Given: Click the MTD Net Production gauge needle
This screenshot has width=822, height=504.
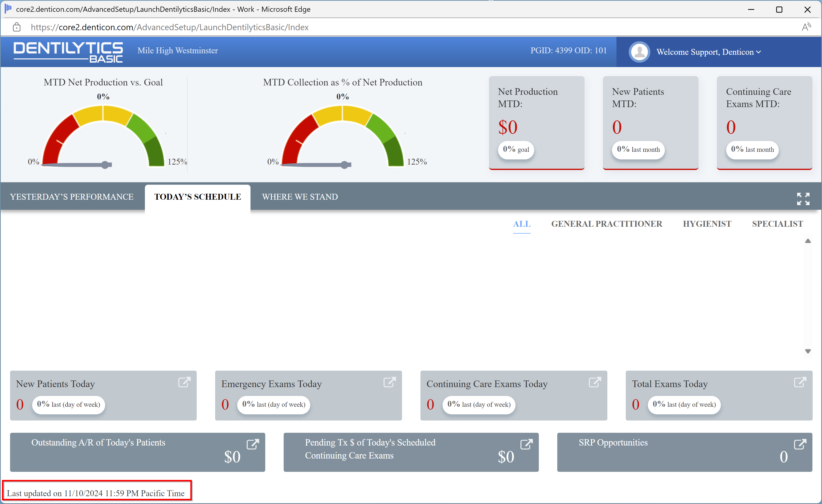Looking at the screenshot, I should 77,165.
